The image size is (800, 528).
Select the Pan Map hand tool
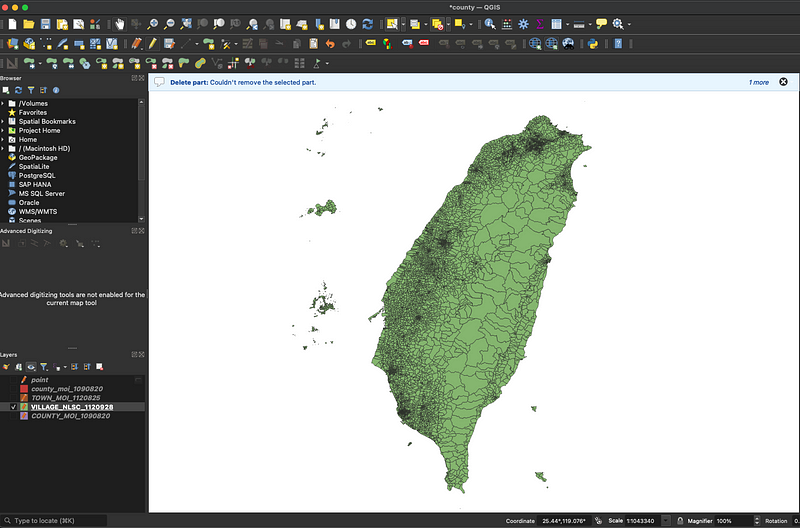[120, 23]
